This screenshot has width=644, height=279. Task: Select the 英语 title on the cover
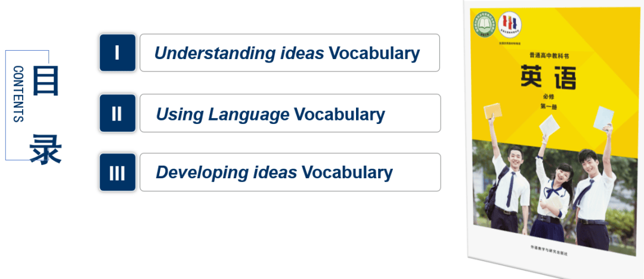tap(549, 76)
